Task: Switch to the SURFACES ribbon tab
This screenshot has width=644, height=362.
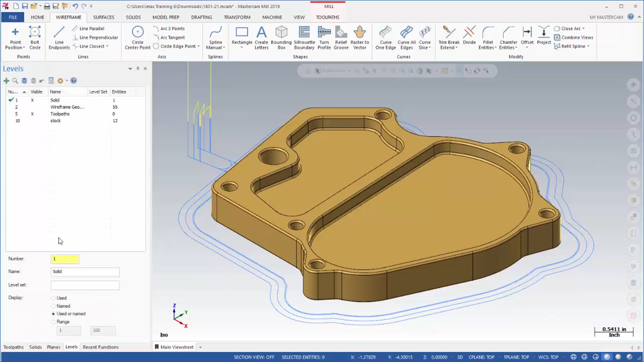Action: tap(104, 17)
